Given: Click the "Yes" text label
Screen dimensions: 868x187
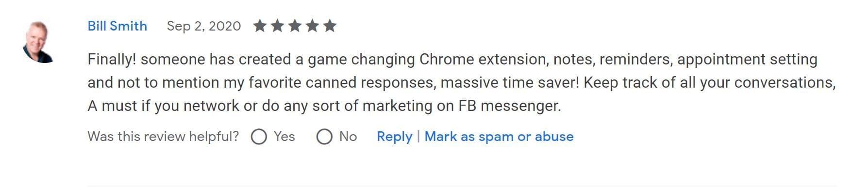Looking at the screenshot, I should point(284,137).
